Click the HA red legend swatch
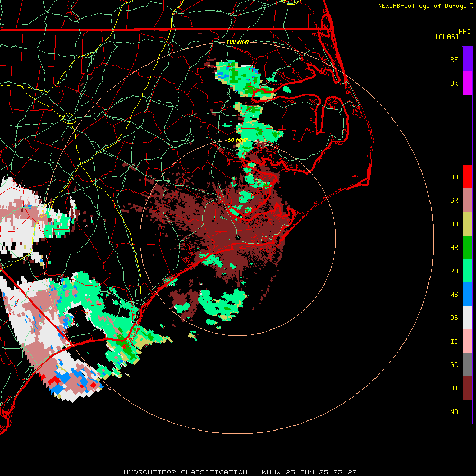The width and height of the screenshot is (476, 476). [x=467, y=177]
